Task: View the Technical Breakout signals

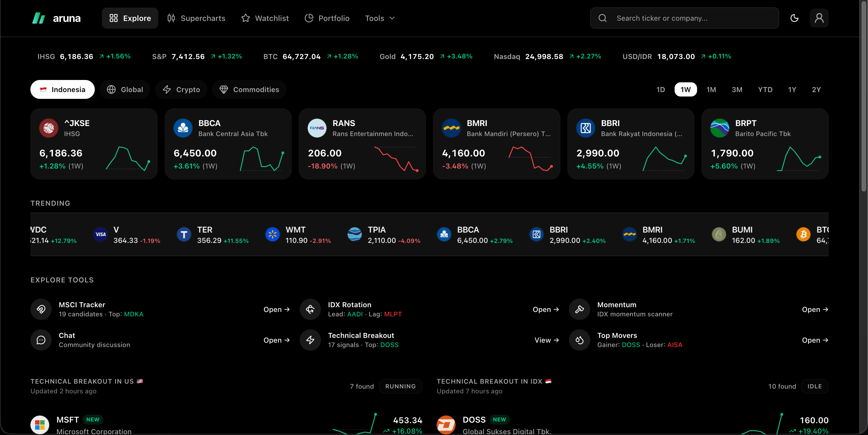Action: 546,340
